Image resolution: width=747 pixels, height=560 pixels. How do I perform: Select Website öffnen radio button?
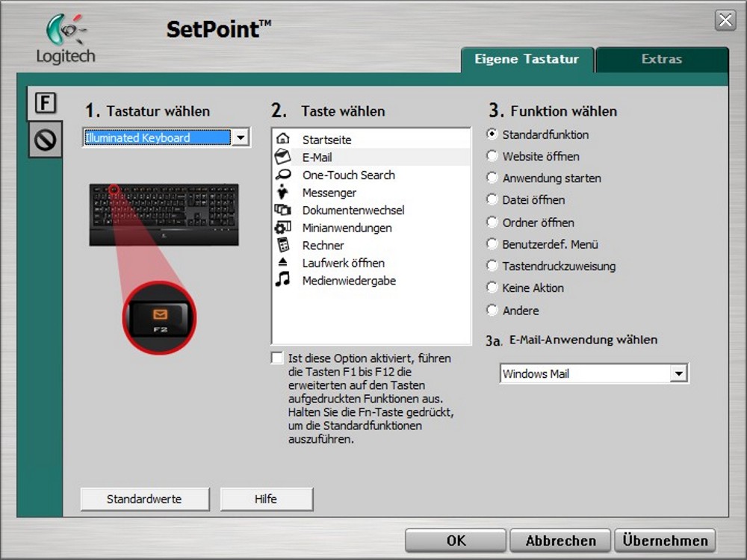[492, 156]
